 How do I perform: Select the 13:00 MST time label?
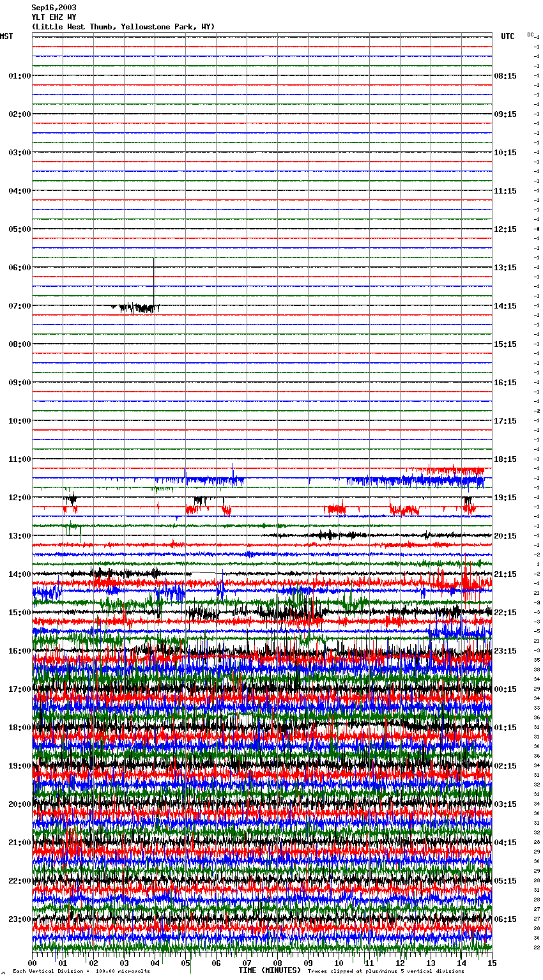click(x=20, y=536)
